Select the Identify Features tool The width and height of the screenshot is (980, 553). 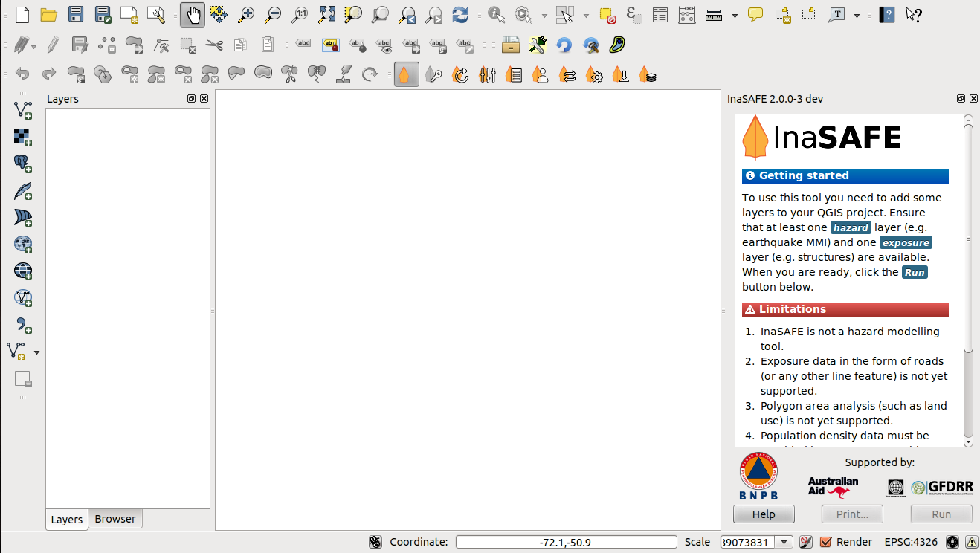(x=496, y=14)
